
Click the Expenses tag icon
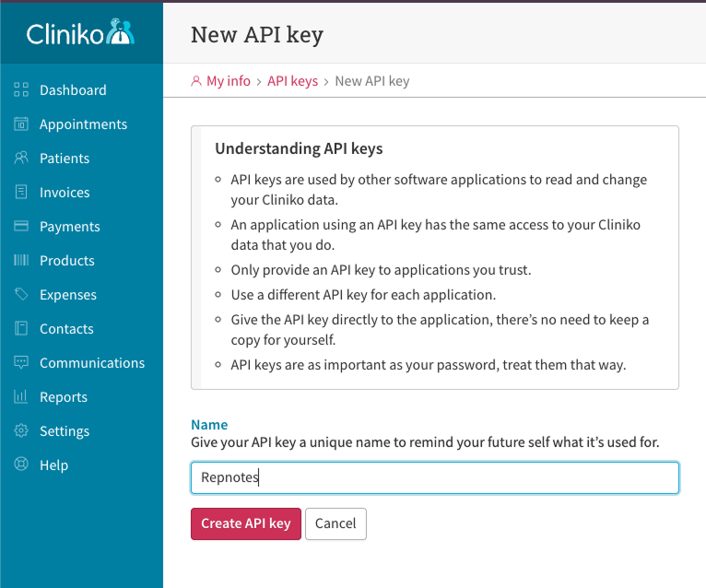click(x=21, y=294)
